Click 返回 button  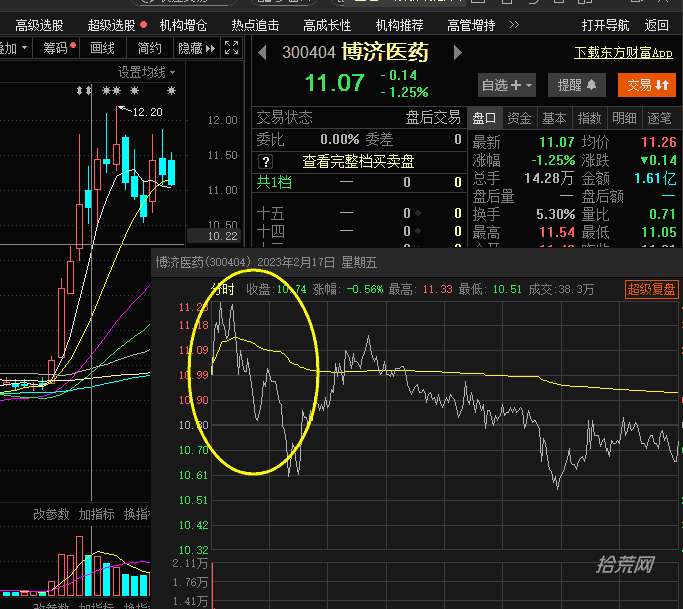pyautogui.click(x=657, y=25)
